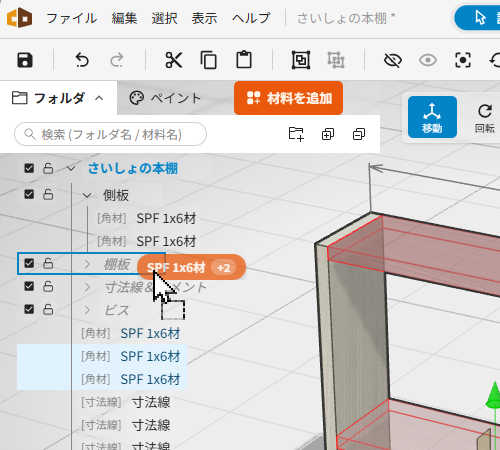Collapse all folders with minus icon
Screen dimensions: 500x450
tap(359, 134)
